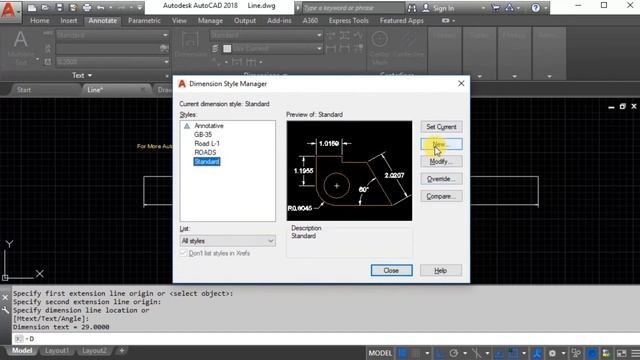The image size is (640, 360).
Task: Open the All styles list dropdown
Action: coord(228,241)
